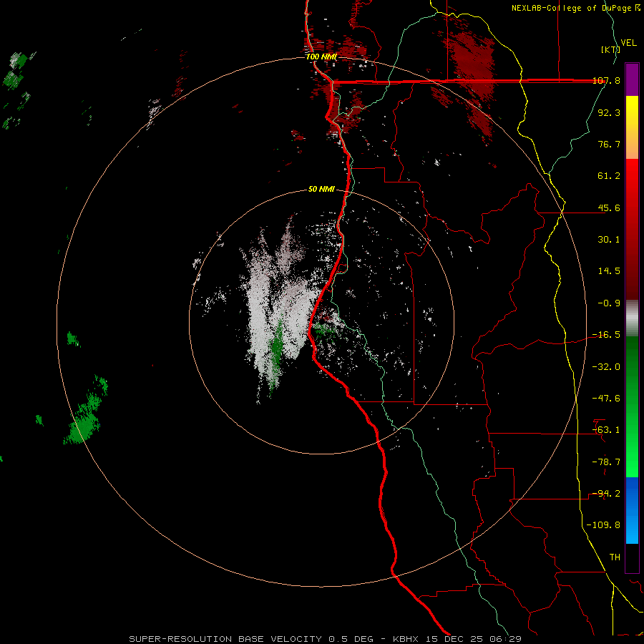Click the 100 NMI range ring label

click(321, 57)
